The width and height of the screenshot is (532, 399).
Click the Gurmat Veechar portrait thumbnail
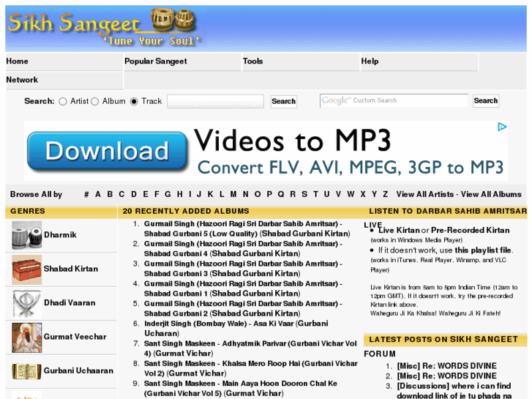27,338
